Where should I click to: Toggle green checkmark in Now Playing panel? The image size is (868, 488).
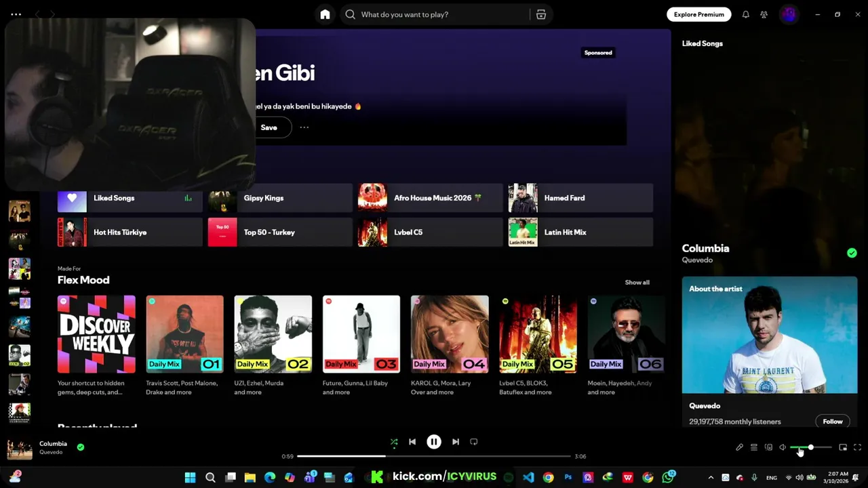(x=852, y=253)
